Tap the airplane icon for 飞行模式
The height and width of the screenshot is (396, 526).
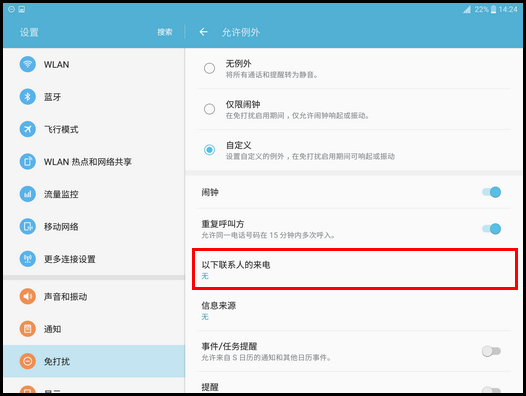tap(28, 129)
